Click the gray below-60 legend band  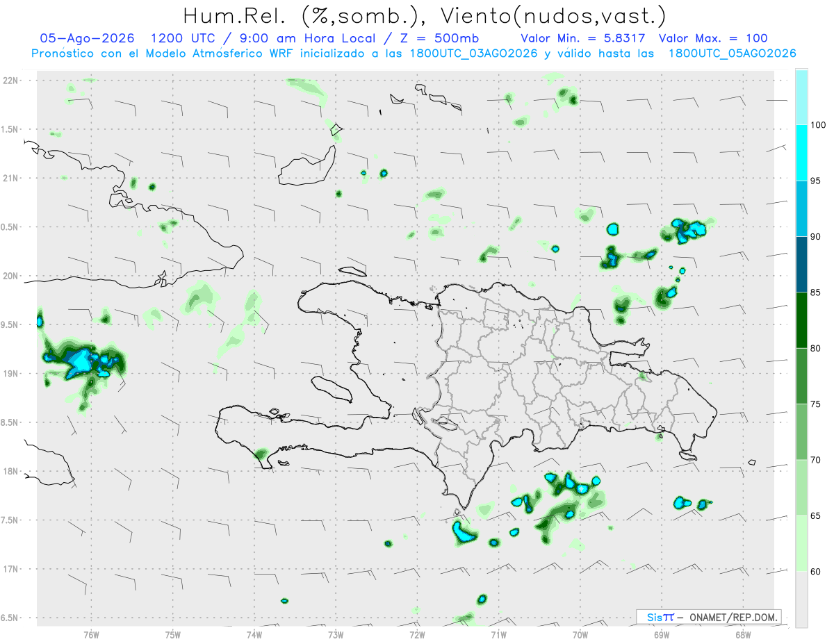(x=801, y=600)
